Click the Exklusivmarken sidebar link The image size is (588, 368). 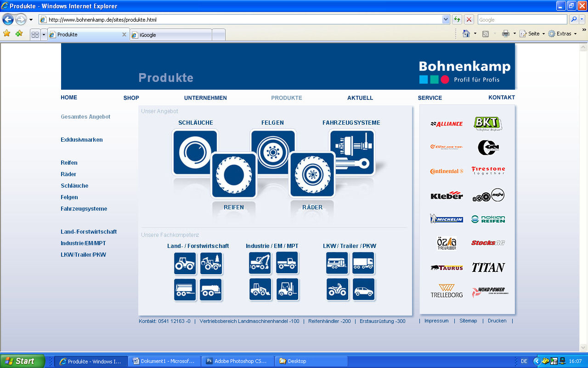pos(82,140)
